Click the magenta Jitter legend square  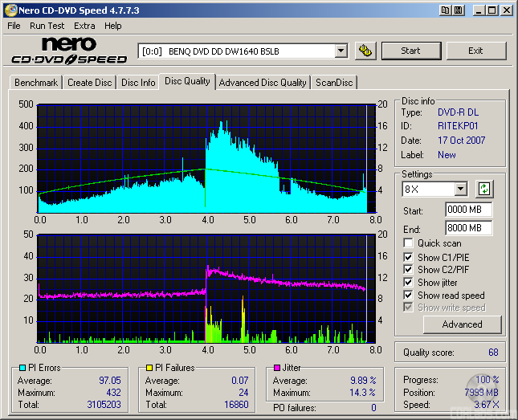[276, 368]
